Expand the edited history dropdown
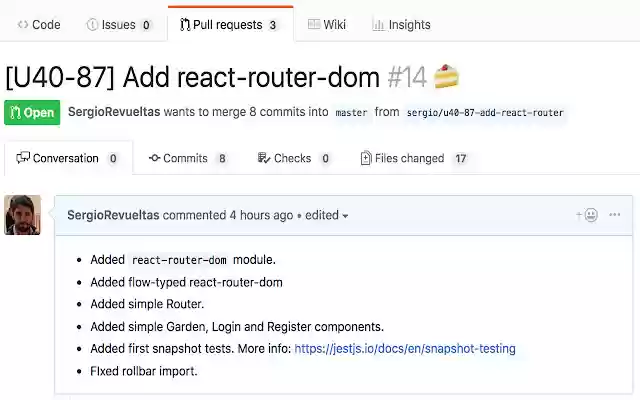Viewport: 640px width, 400px height. (327, 215)
